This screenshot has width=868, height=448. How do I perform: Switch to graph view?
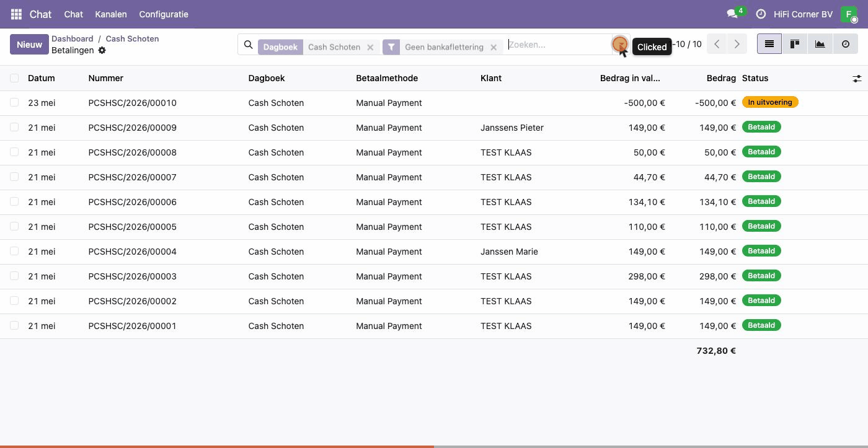point(820,44)
